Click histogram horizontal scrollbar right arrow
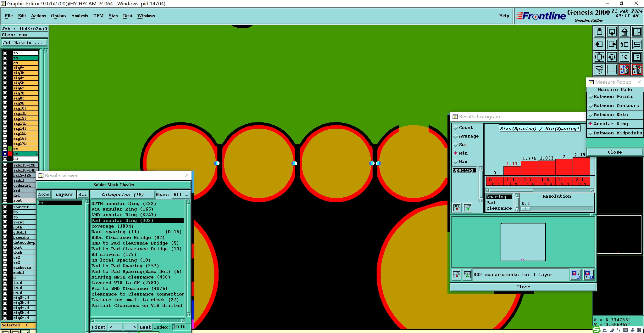The width and height of the screenshot is (644, 333). coord(592,190)
